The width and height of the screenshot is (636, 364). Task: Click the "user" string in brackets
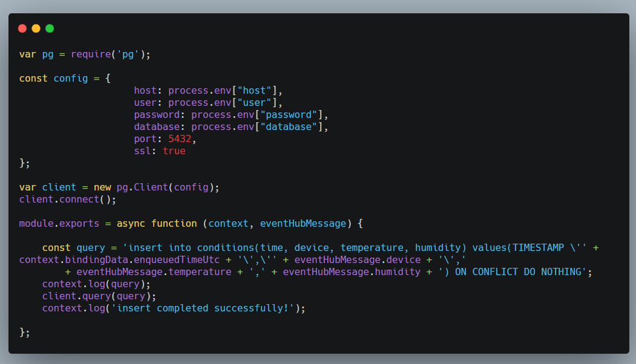pyautogui.click(x=254, y=103)
